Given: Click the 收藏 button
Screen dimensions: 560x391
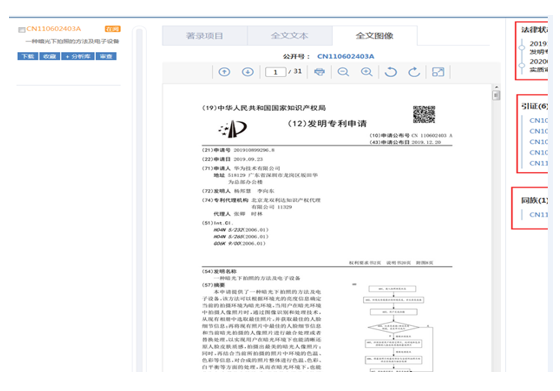Looking at the screenshot, I should pos(50,56).
